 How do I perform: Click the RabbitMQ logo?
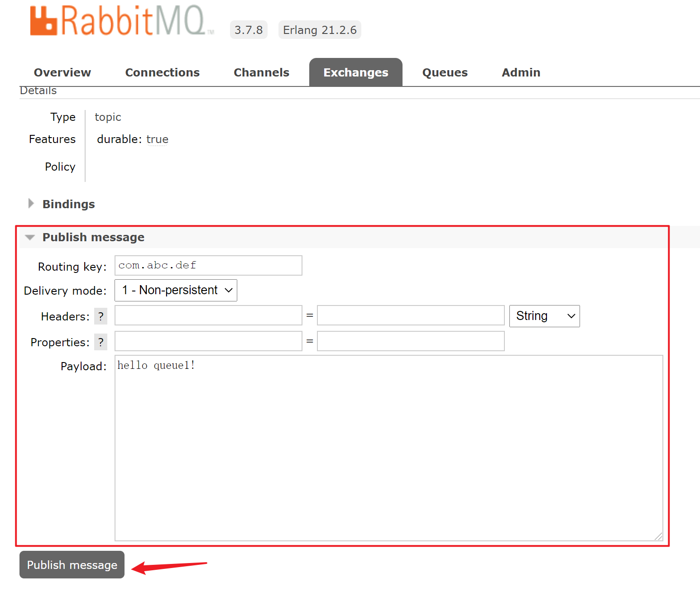pos(121,21)
